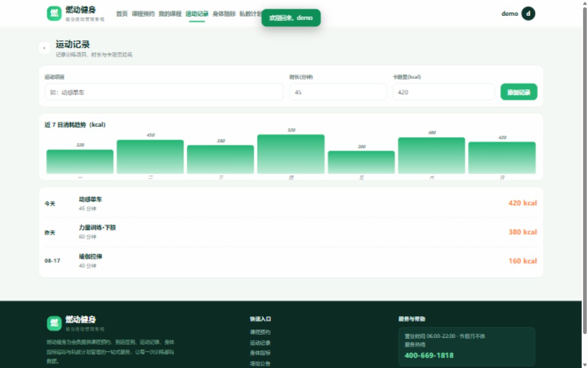Viewport: 588px width, 368px height.
Task: Click the 燃动健身 logo icon in header
Action: [54, 13]
